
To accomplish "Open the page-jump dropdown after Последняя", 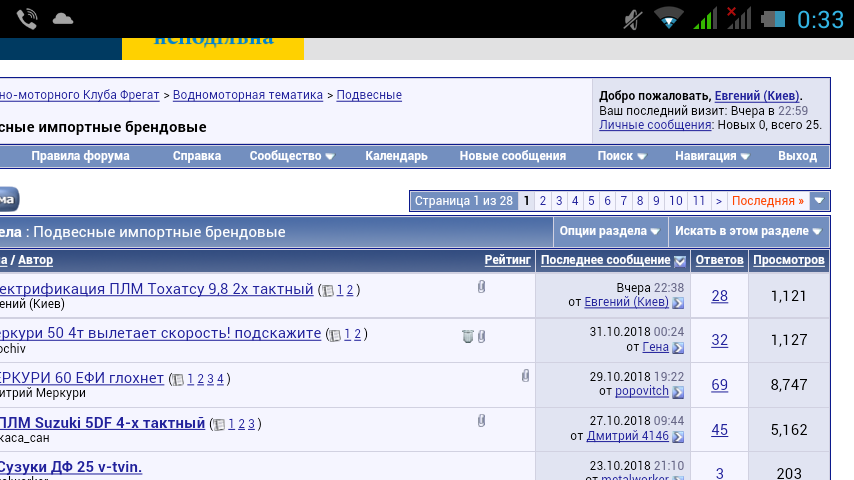I will click(x=819, y=201).
